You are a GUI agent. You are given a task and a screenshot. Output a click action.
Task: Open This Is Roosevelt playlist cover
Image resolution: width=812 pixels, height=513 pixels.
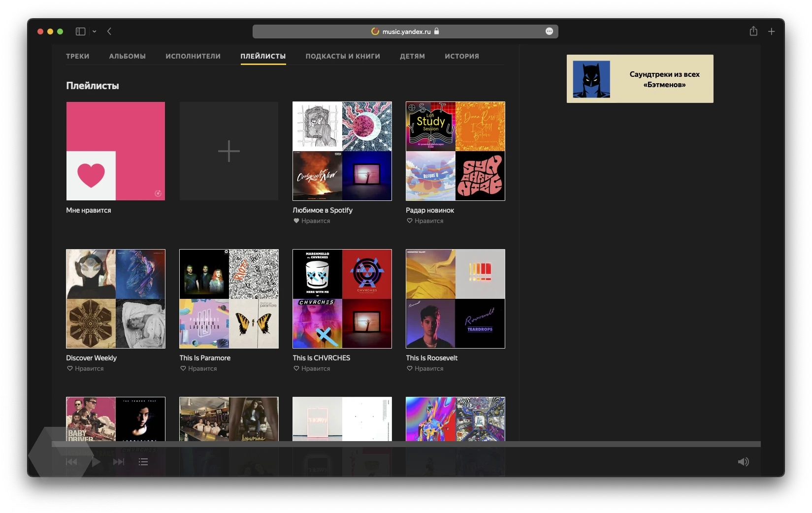455,299
